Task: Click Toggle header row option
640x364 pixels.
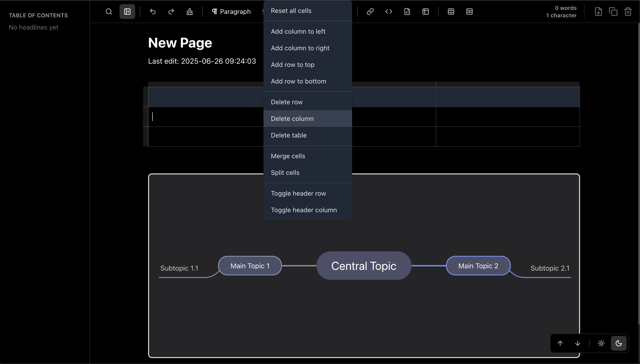Action: [x=298, y=193]
